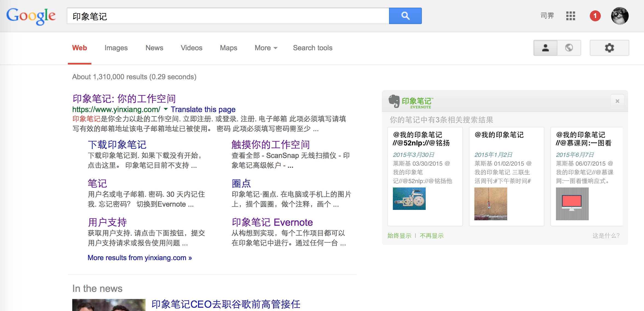Click the Google logo

(x=31, y=16)
